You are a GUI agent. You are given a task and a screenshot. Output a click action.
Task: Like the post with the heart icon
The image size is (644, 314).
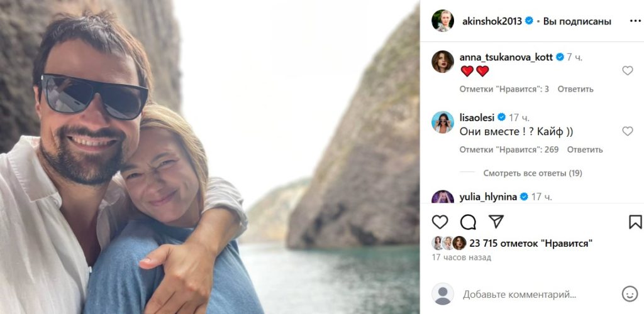pyautogui.click(x=440, y=222)
